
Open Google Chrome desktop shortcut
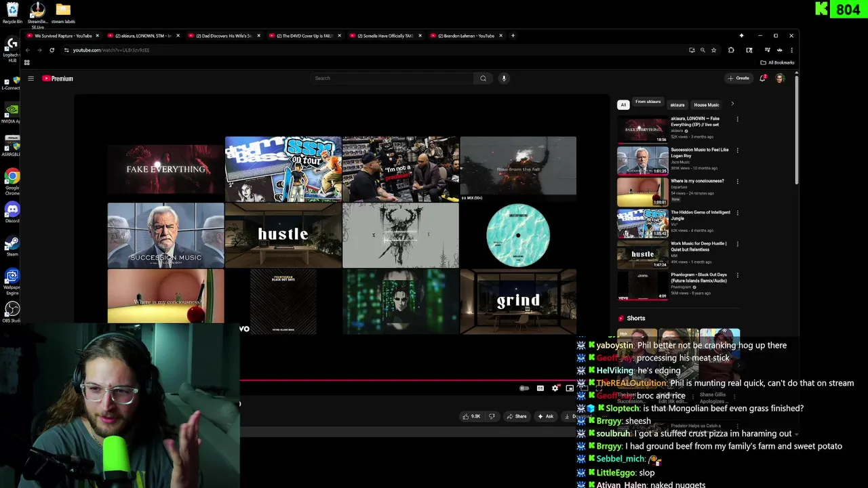12,182
